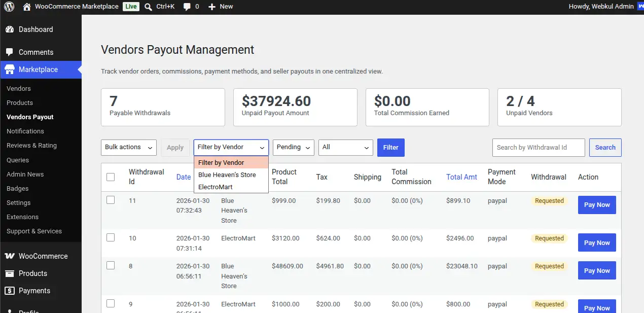Viewport: 644px width, 313px height.
Task: Click the $199.80 tax cell
Action: point(328,201)
